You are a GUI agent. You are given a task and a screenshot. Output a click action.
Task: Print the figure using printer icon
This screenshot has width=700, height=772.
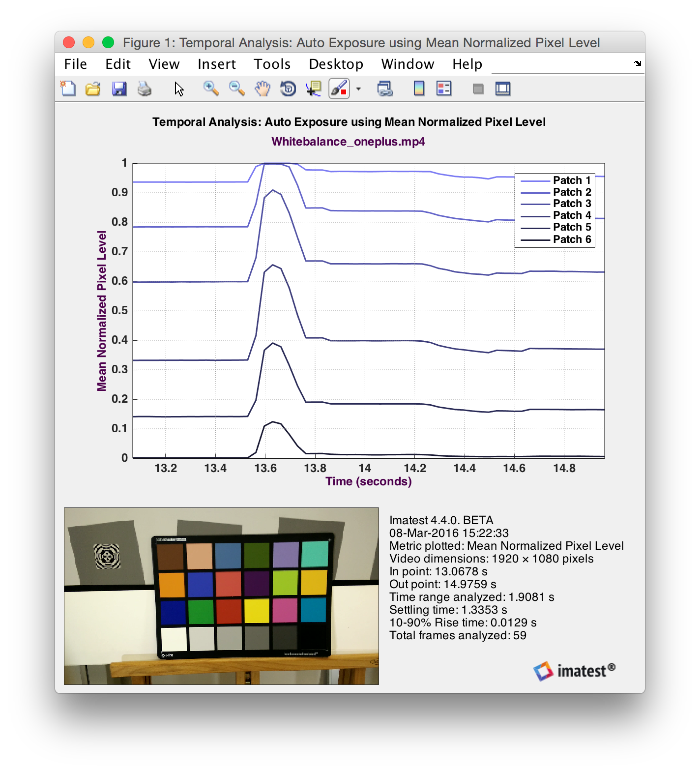tap(145, 89)
